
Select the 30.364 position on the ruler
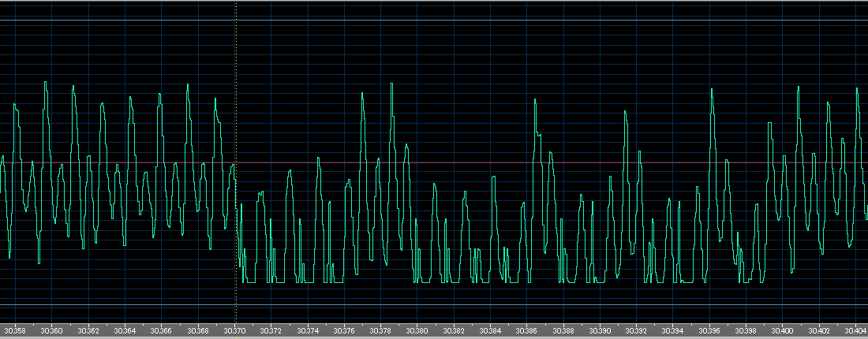click(125, 330)
